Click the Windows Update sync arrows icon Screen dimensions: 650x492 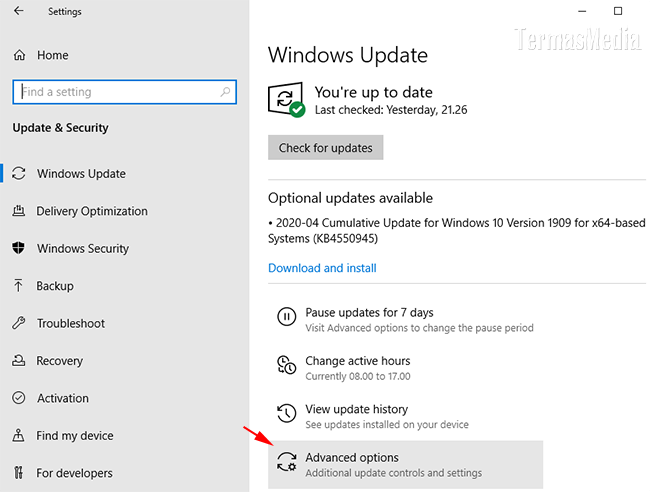[x=19, y=173]
